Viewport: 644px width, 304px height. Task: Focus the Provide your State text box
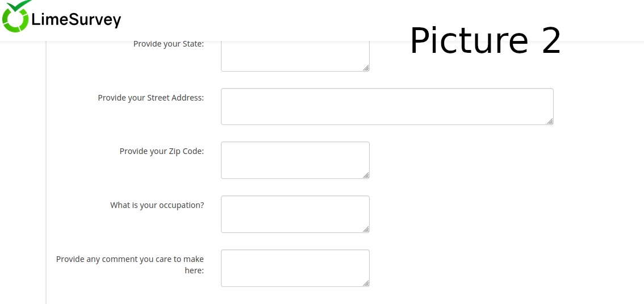pos(295,56)
